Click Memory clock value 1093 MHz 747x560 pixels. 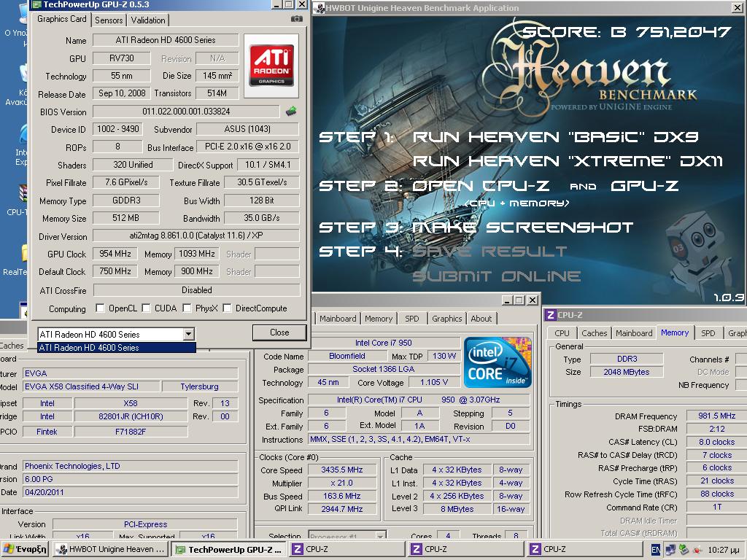point(197,254)
